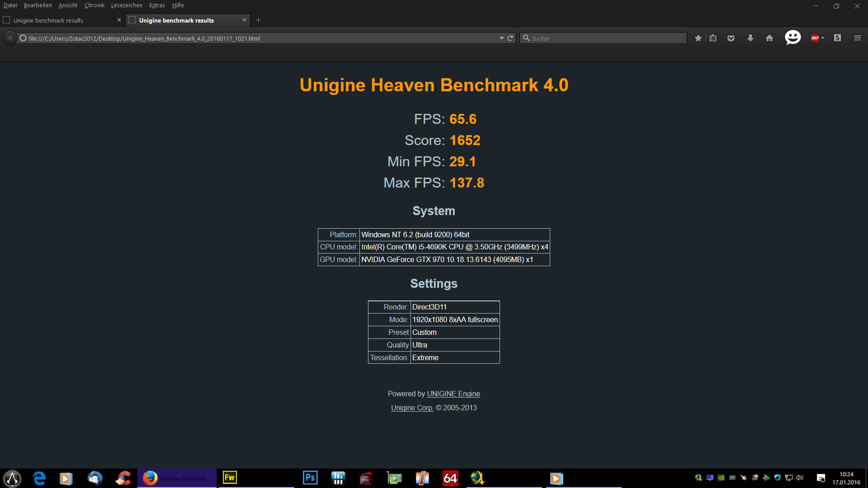Click the Suchen search field
This screenshot has width=868, height=488.
click(606, 38)
